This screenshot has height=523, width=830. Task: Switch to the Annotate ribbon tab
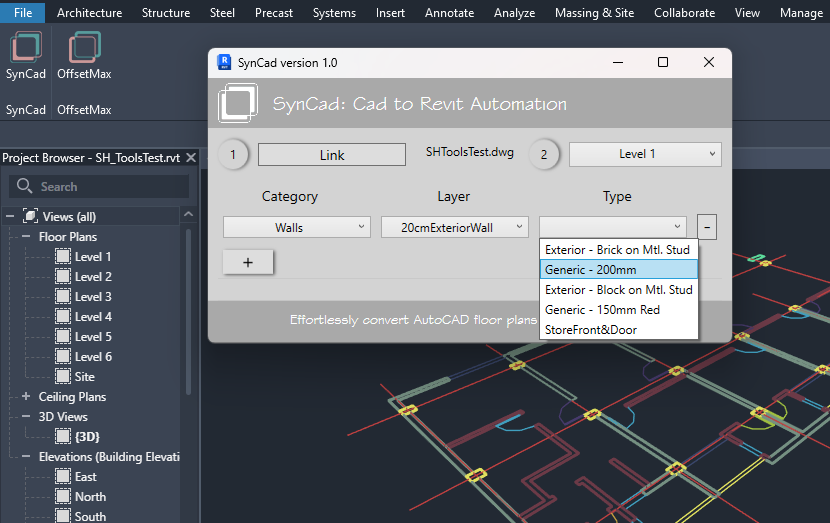(x=449, y=13)
